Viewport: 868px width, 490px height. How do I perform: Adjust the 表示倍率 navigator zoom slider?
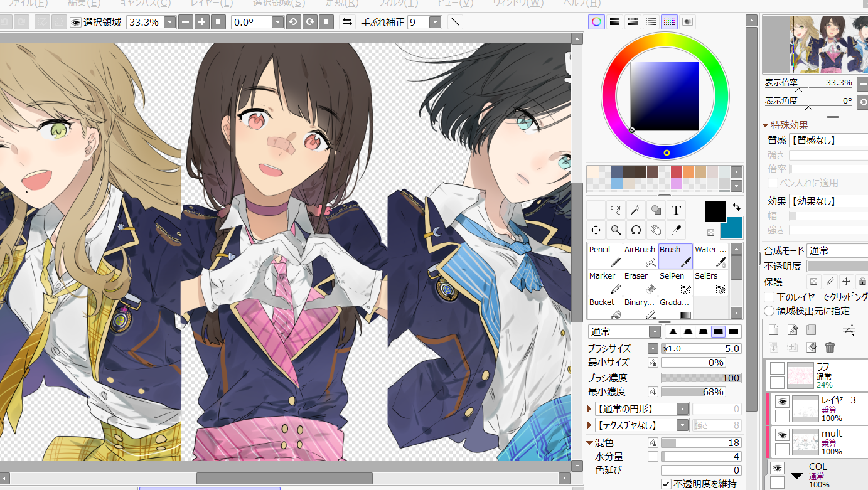coord(808,88)
